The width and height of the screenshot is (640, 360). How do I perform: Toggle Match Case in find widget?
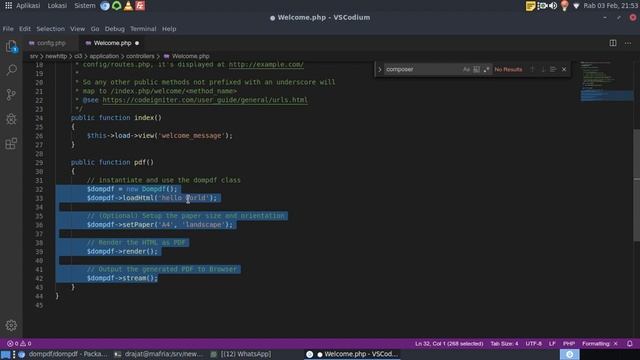pyautogui.click(x=466, y=69)
